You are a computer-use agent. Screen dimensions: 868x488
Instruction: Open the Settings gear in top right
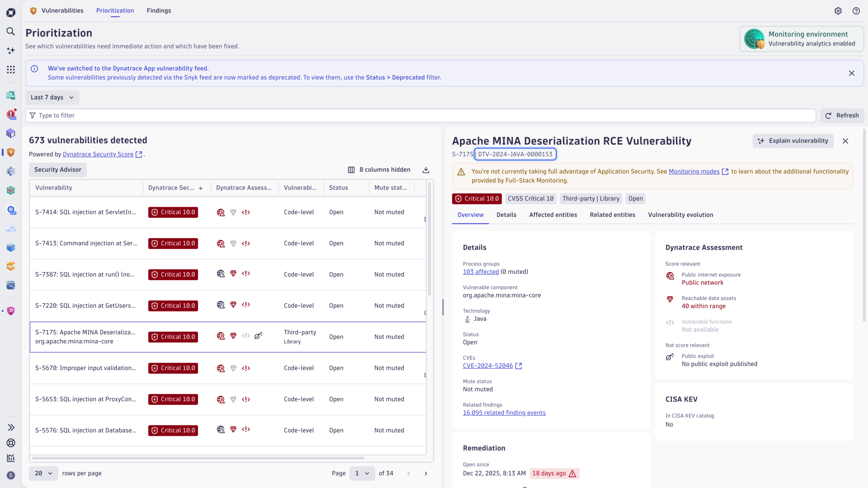tap(838, 11)
